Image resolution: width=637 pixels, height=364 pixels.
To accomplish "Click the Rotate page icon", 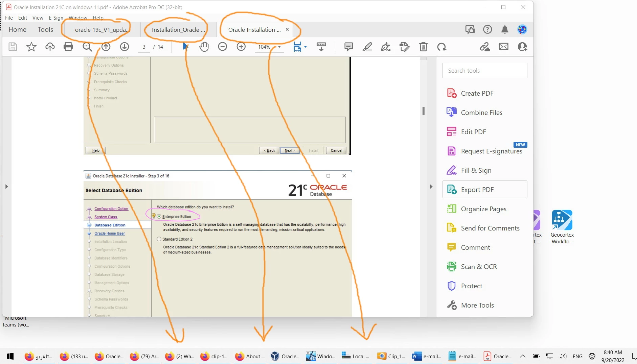I will 442,47.
